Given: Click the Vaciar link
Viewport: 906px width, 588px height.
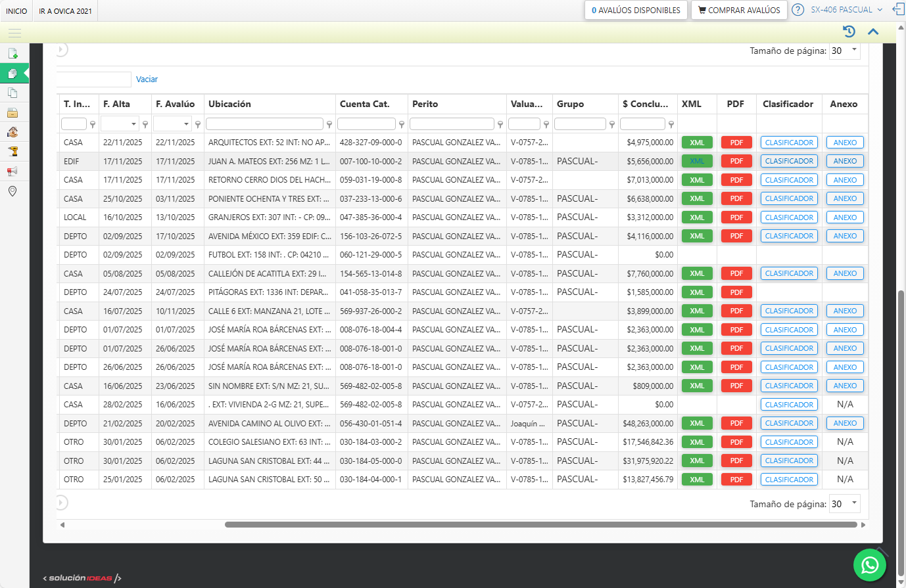Looking at the screenshot, I should [147, 79].
